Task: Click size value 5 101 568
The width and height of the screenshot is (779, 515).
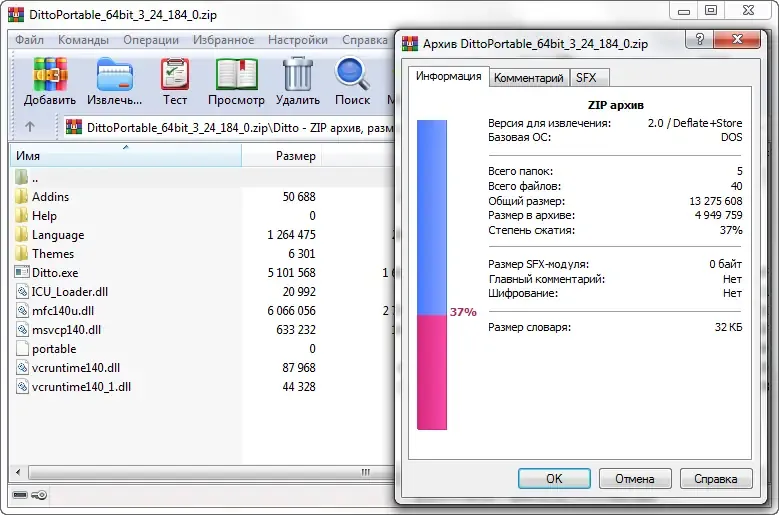Action: (x=292, y=273)
